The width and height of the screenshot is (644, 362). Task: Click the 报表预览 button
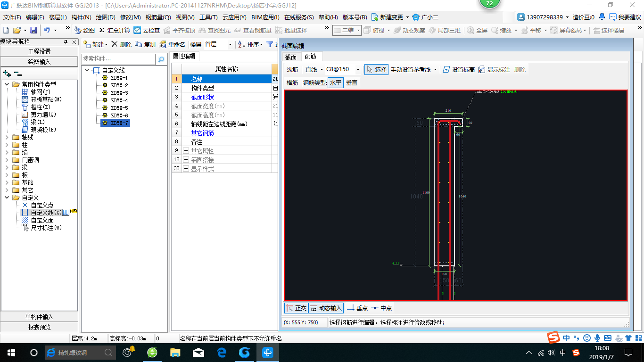coord(39,327)
